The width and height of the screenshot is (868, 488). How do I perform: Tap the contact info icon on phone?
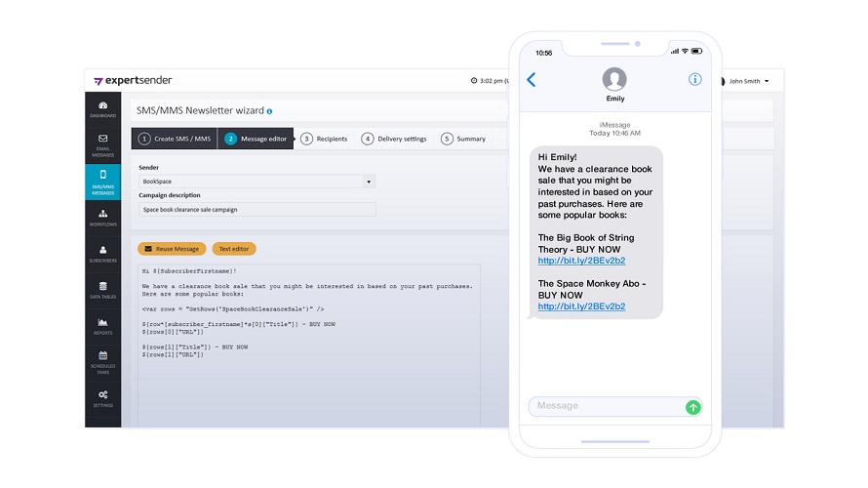694,79
